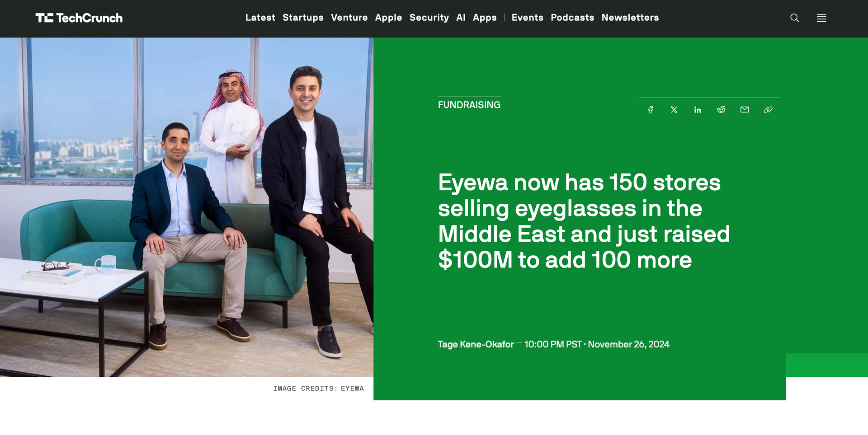The height and width of the screenshot is (435, 868).
Task: Open Security nav item
Action: (x=429, y=18)
